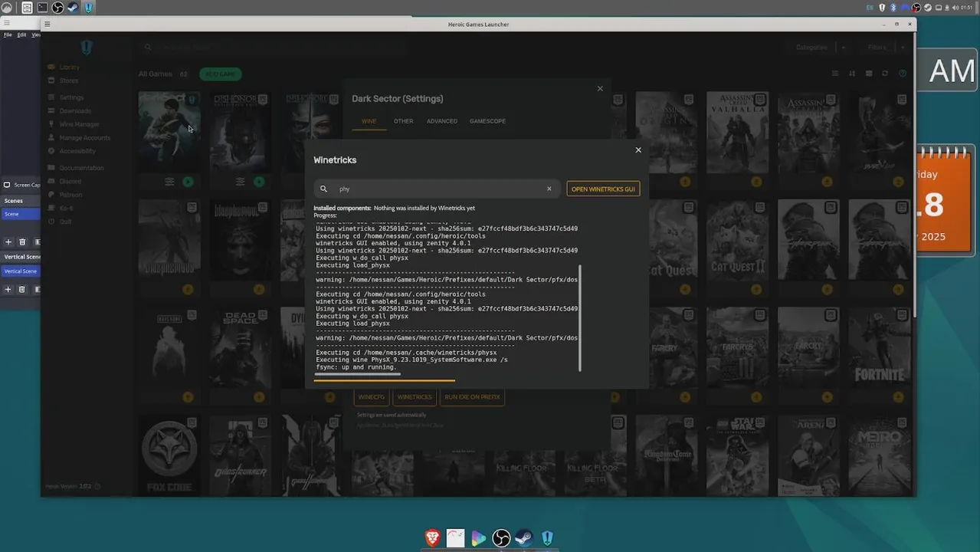Open Discord link in sidebar
This screenshot has width=980, height=552.
(70, 182)
